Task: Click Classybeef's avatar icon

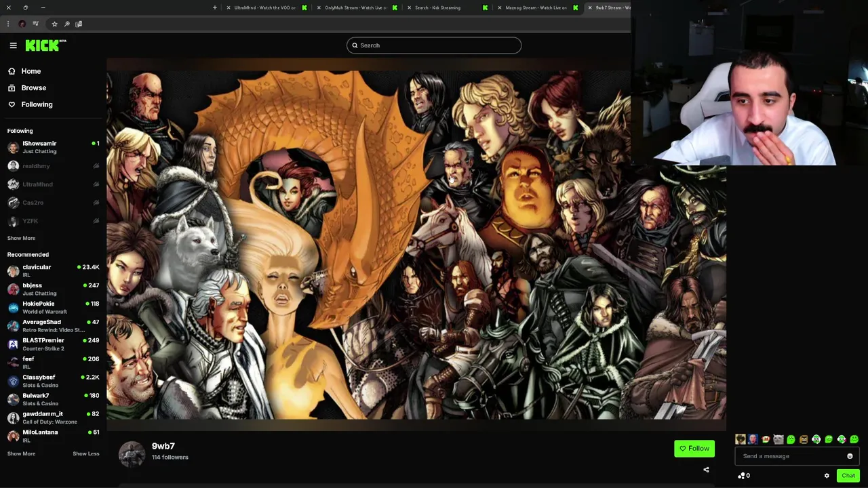Action: (13, 380)
